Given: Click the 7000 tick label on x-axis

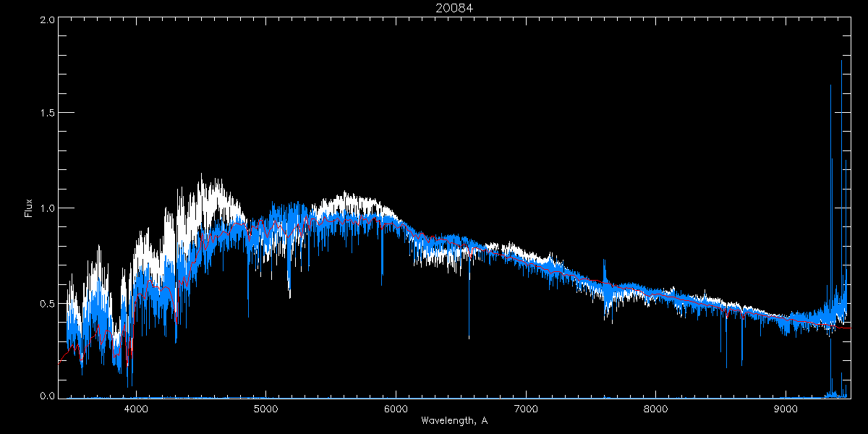Looking at the screenshot, I should [526, 408].
